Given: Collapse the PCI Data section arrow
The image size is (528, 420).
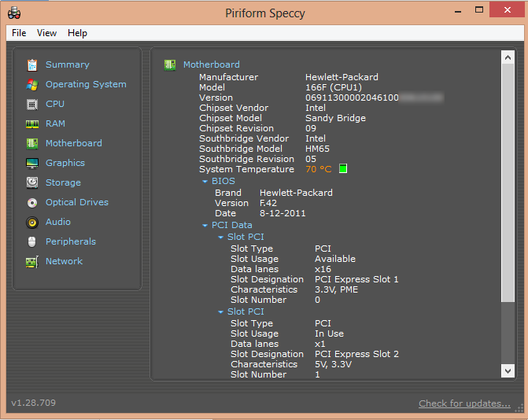Looking at the screenshot, I should [x=205, y=226].
